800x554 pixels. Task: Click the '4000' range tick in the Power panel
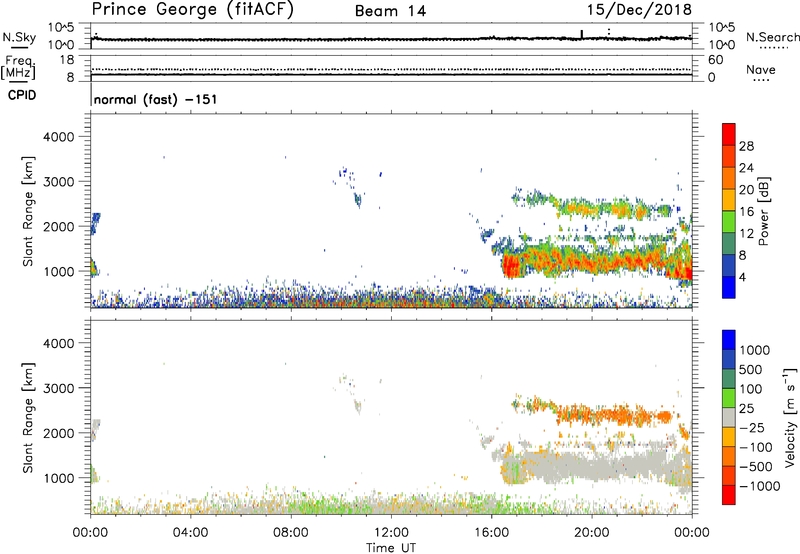click(58, 137)
